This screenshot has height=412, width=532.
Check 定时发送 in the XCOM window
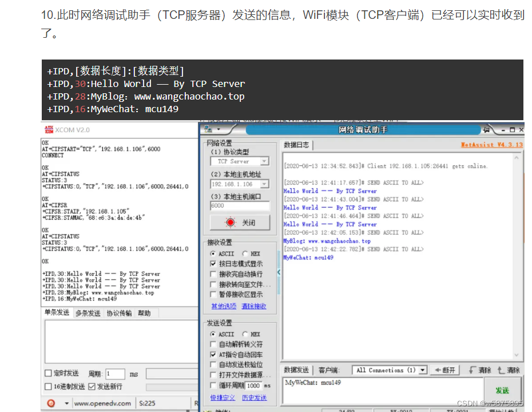pos(48,373)
